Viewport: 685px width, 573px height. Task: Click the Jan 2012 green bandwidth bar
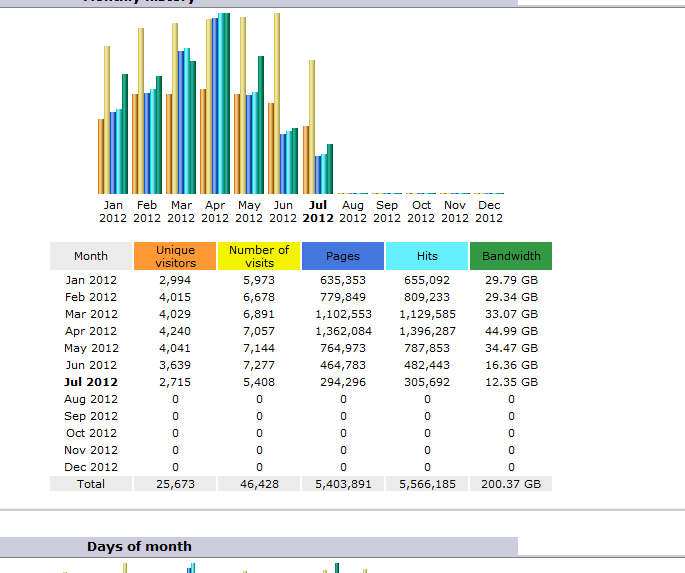coord(125,134)
